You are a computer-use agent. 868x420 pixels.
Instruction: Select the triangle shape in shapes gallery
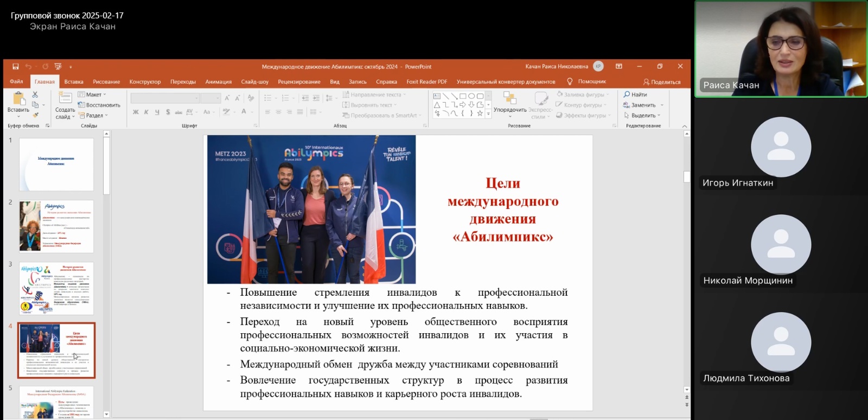(x=437, y=105)
